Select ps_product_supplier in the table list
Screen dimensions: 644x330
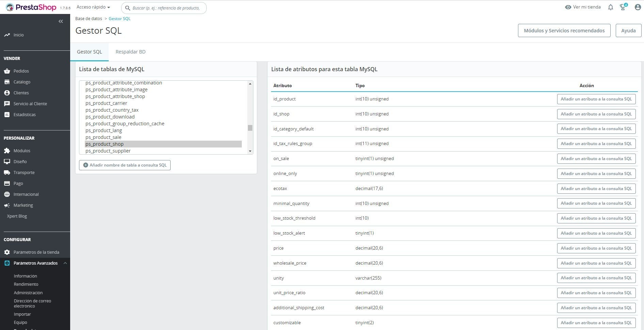pos(163,151)
